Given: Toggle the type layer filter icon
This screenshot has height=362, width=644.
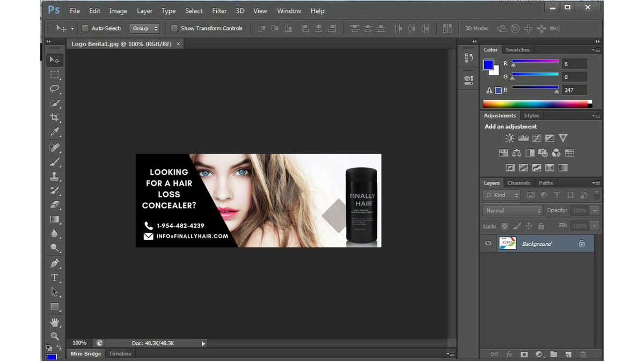Looking at the screenshot, I should (x=557, y=195).
